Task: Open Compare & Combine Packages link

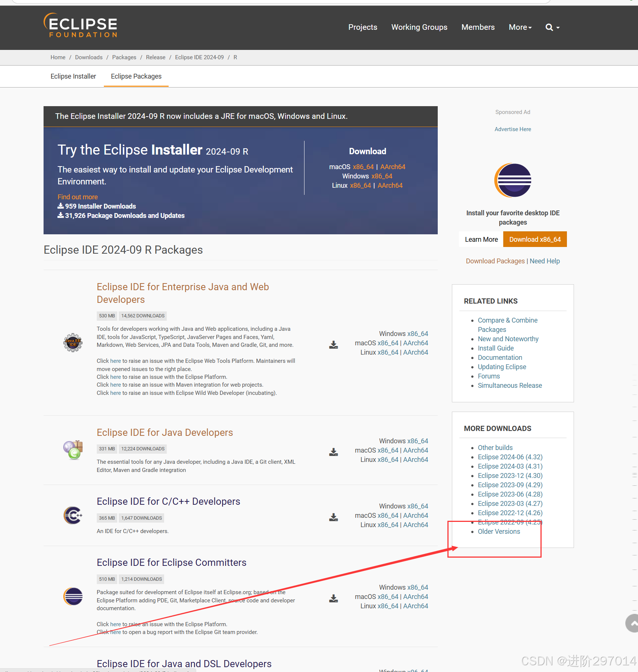Action: [x=508, y=325]
